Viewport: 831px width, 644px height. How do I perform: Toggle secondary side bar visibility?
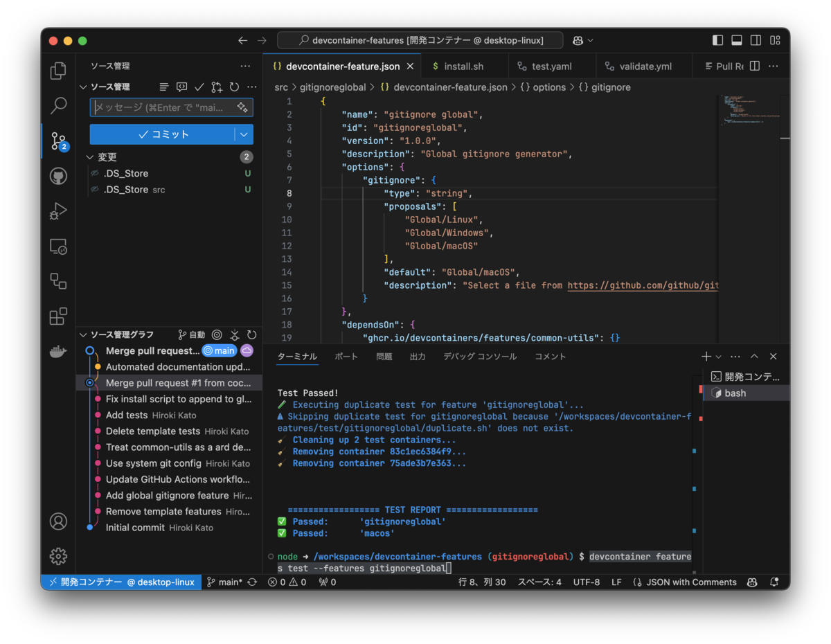click(x=756, y=41)
